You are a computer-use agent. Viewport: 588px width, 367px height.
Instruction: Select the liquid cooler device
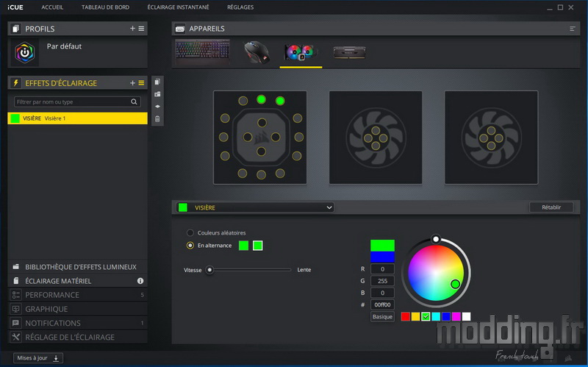[x=301, y=52]
